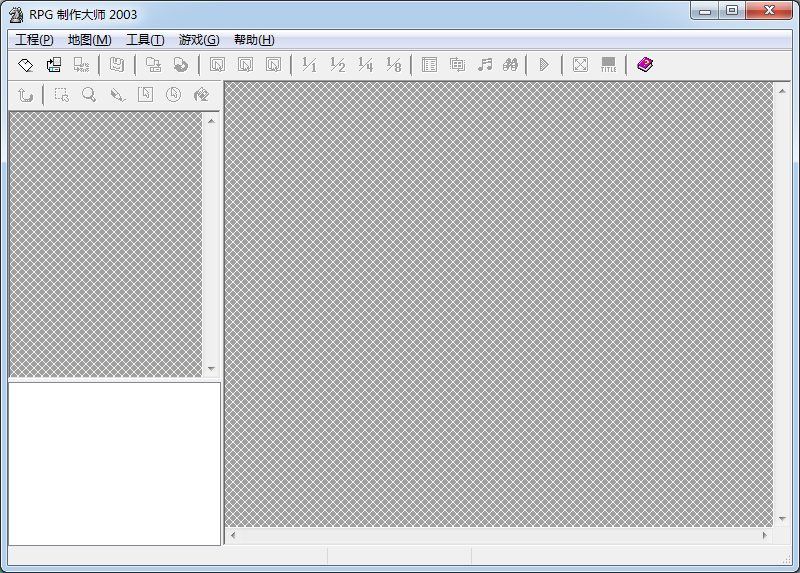Open the 地图(M) menu

89,40
